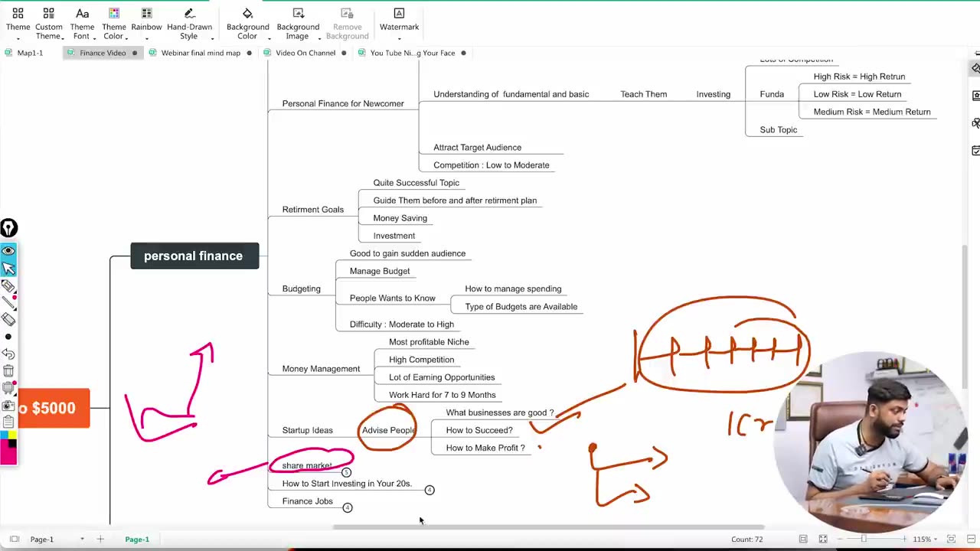Toggle the page panel icon in status bar
Screen dimensions: 980x551
point(15,540)
